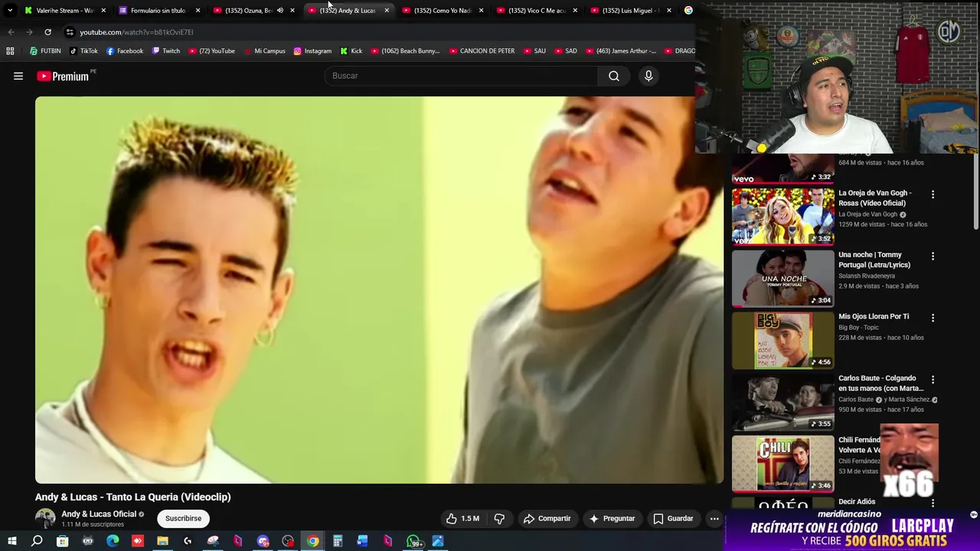Viewport: 980px width, 551px height.
Task: Open Facebook bookmark
Action: pos(125,51)
